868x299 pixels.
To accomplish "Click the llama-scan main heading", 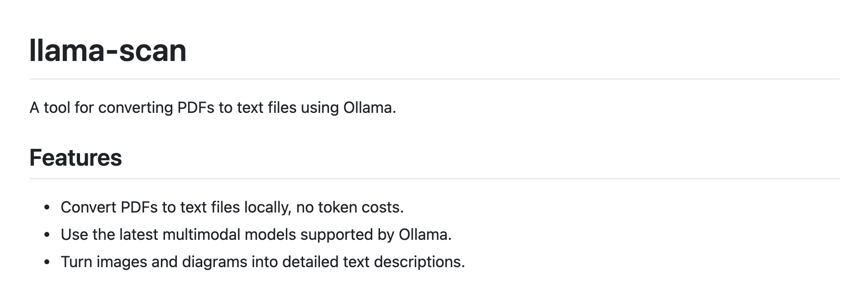I will [108, 50].
